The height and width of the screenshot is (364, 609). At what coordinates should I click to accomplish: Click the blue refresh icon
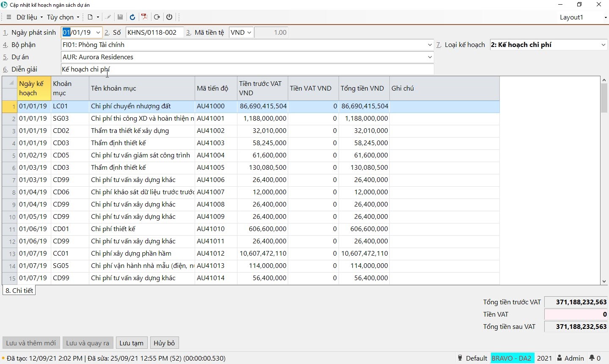click(x=132, y=17)
